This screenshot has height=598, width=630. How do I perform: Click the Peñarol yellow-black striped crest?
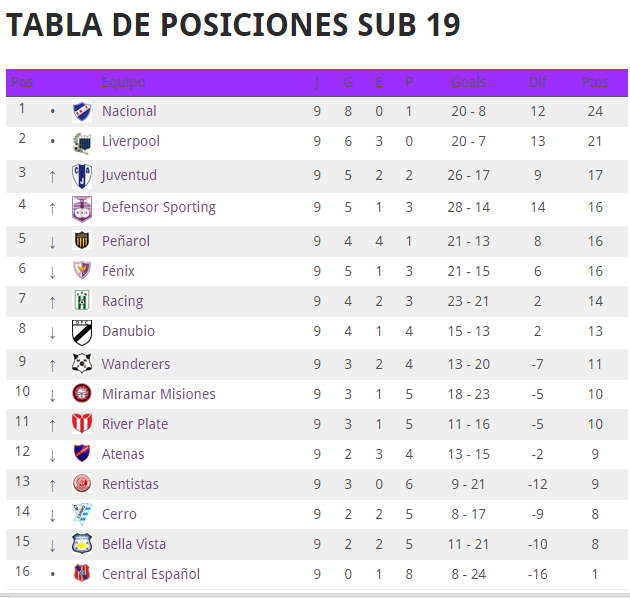pos(82,240)
